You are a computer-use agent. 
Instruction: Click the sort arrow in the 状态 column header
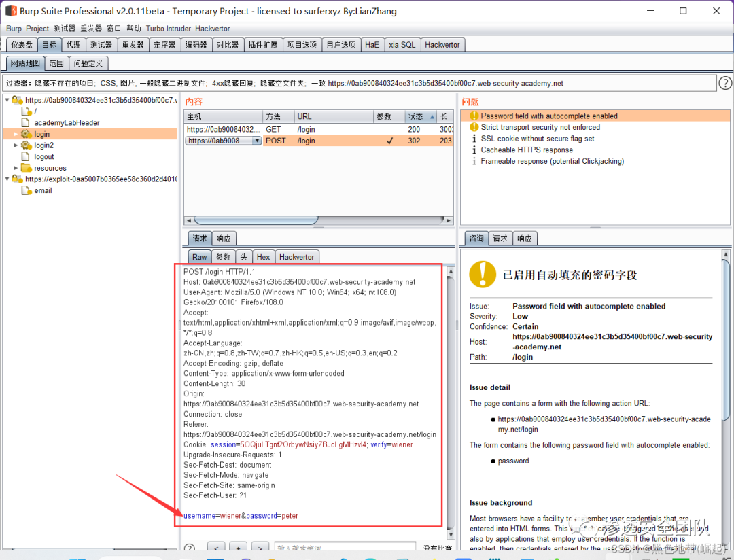pos(432,117)
